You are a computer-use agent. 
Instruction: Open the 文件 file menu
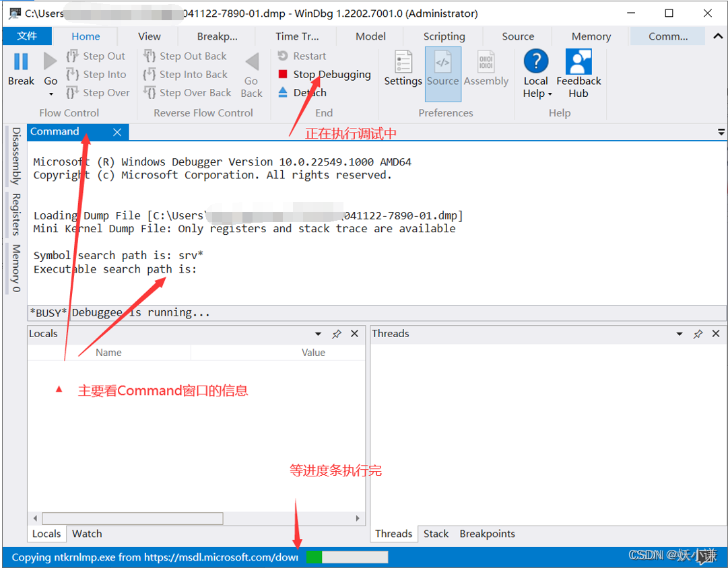(x=27, y=36)
